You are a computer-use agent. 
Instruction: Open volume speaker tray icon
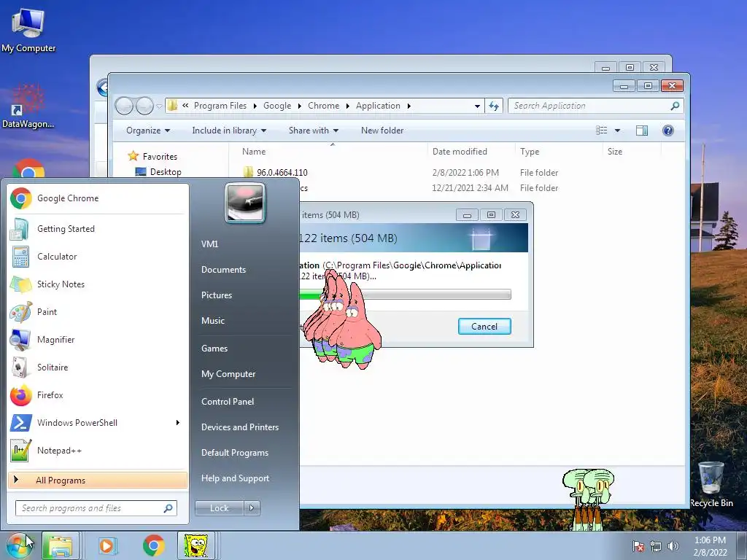(x=673, y=546)
